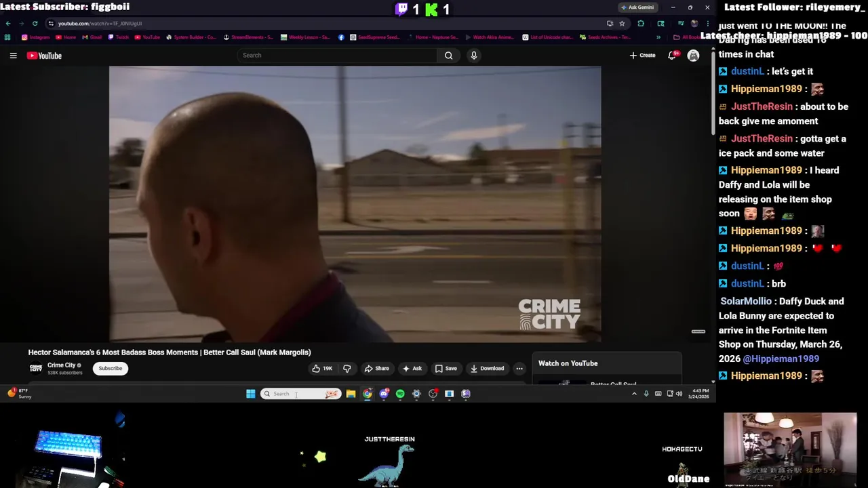
Task: Open the Gmail bookmark
Action: point(92,37)
